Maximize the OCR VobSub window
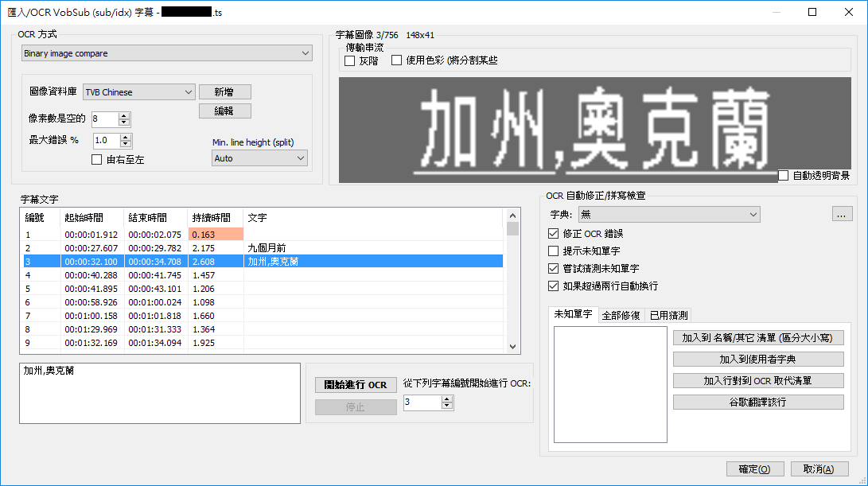Viewport: 868px width, 486px height. click(x=812, y=12)
